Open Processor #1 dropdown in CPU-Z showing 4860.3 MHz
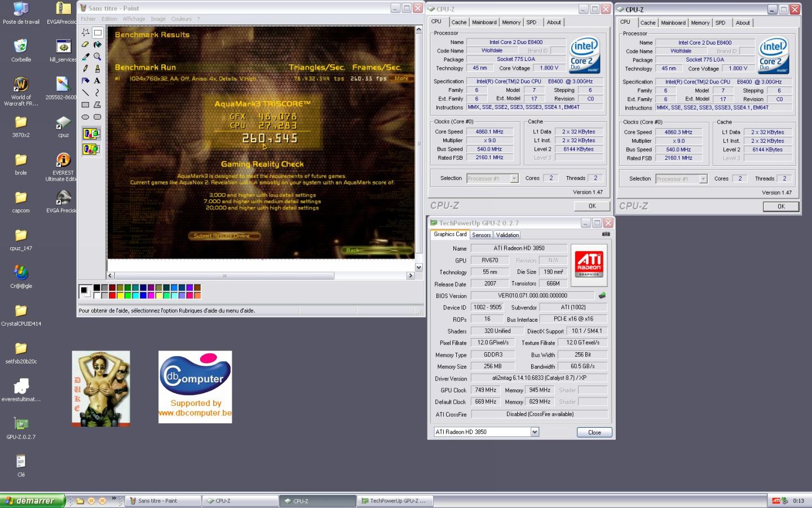This screenshot has height=508, width=812. pyautogui.click(x=703, y=179)
